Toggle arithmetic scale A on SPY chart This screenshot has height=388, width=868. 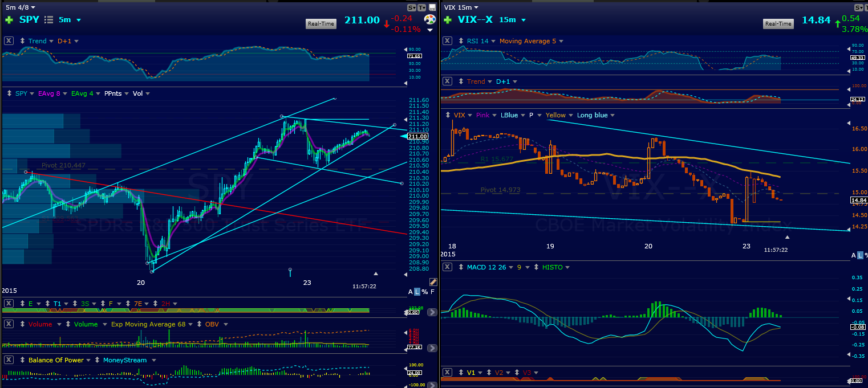411,292
